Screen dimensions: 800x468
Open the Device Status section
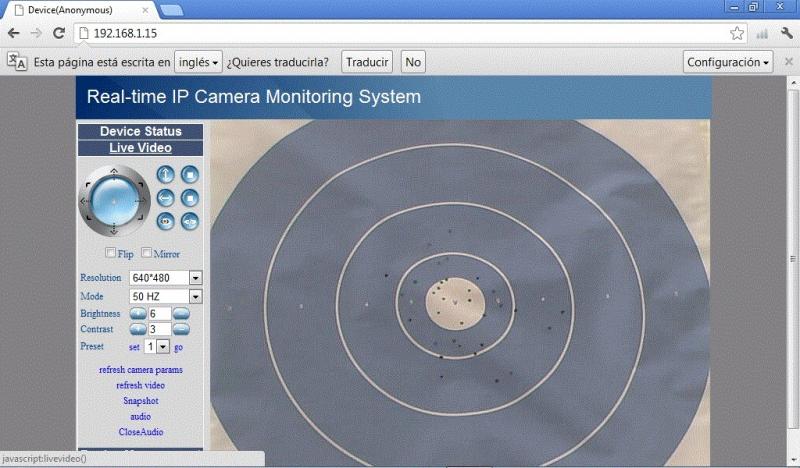(140, 131)
